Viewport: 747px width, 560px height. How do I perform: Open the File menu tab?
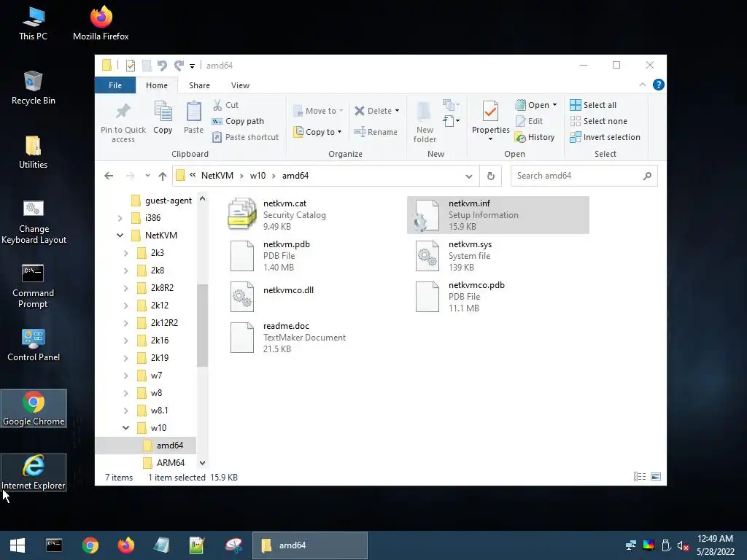click(115, 85)
